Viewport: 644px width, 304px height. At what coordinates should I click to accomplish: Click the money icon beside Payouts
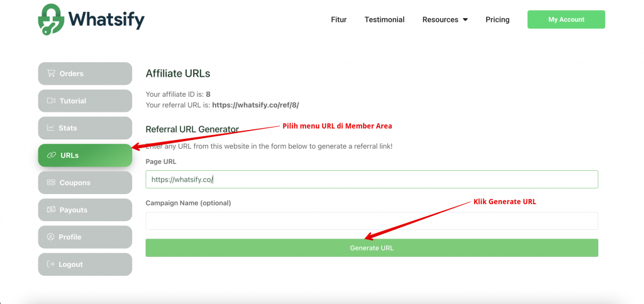coord(51,210)
